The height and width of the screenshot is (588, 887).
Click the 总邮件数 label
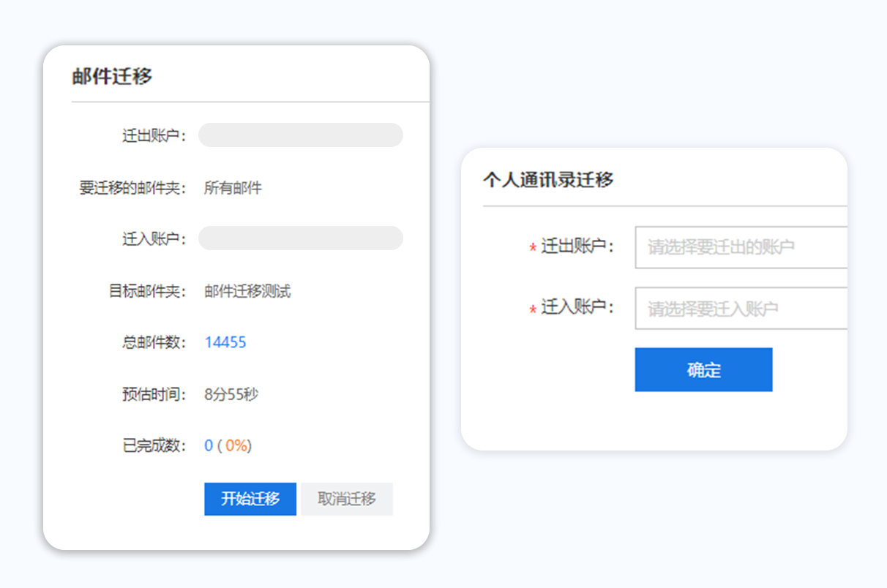point(154,342)
